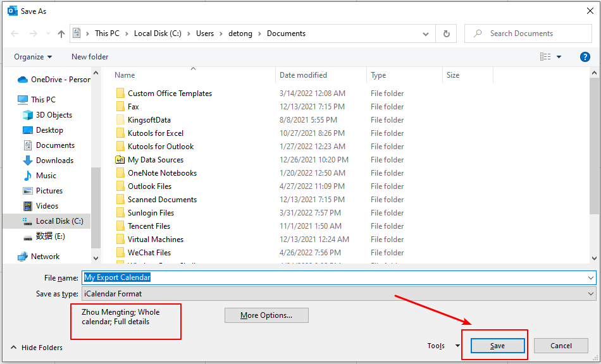Sort files by Date modified column header
This screenshot has height=364, width=601.
(x=304, y=75)
